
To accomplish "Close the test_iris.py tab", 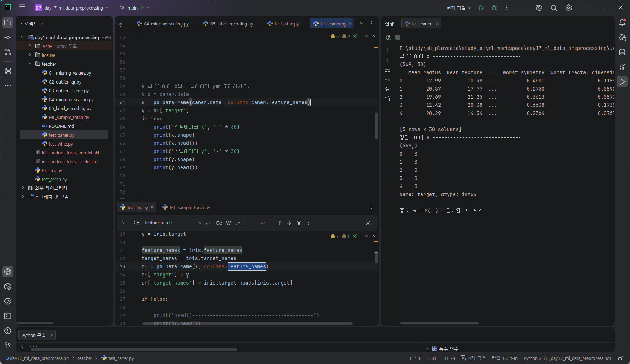I will (152, 207).
